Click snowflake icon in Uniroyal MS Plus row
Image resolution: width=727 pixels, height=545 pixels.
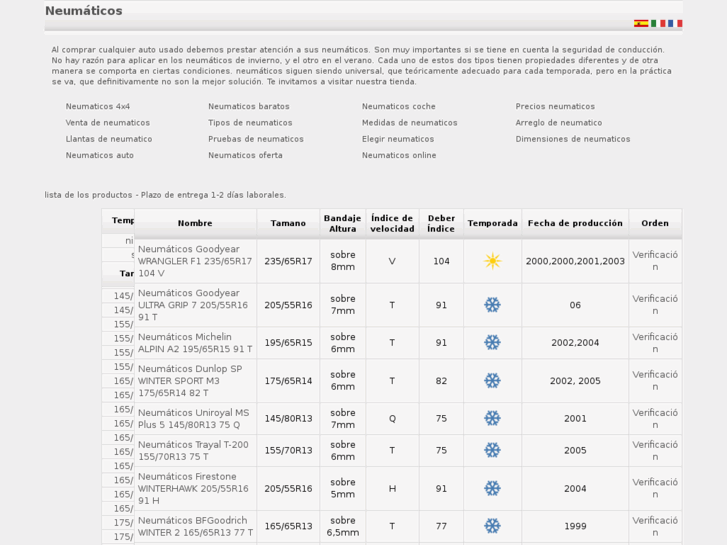pos(492,418)
